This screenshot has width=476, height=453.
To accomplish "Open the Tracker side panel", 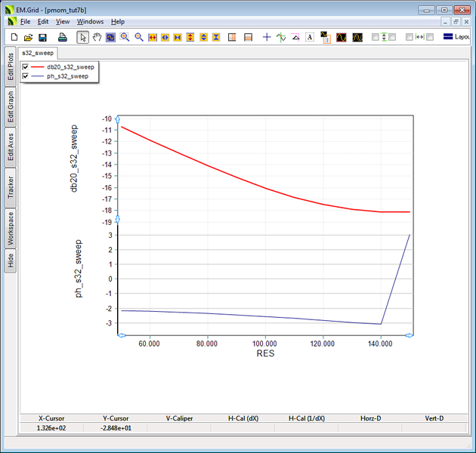I will click(11, 188).
